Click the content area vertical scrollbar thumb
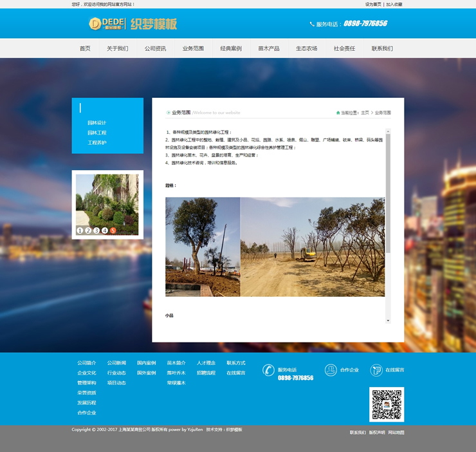 [x=388, y=193]
